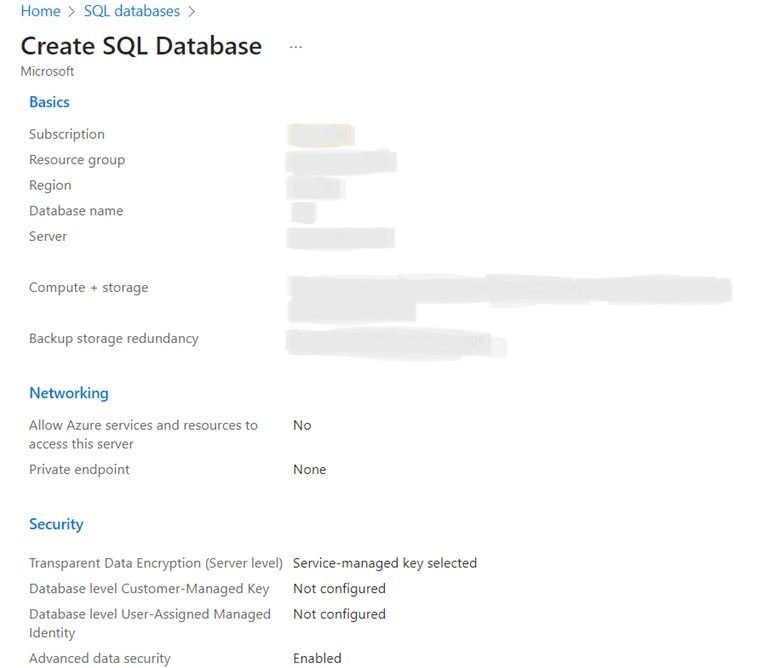Click the Private endpoint 'None' value
Image resolution: width=780 pixels, height=668 pixels.
tap(309, 469)
